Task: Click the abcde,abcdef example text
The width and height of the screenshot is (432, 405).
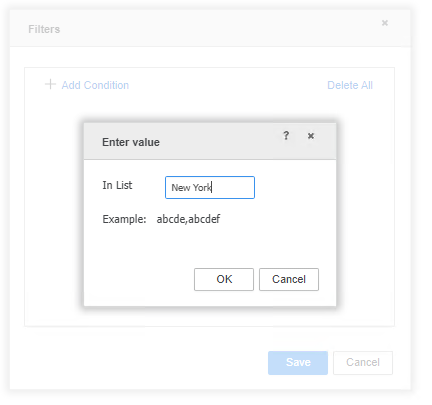Action: coord(188,219)
